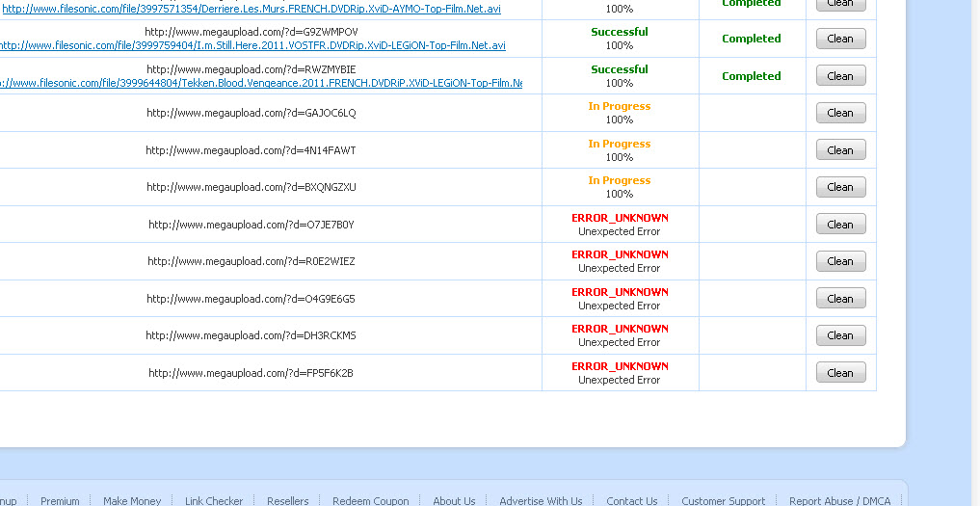Open the Customer Support footer link

tap(723, 501)
